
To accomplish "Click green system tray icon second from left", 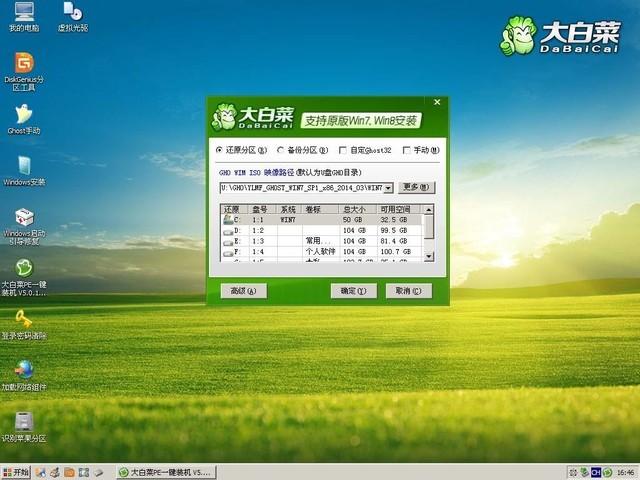I will click(584, 473).
